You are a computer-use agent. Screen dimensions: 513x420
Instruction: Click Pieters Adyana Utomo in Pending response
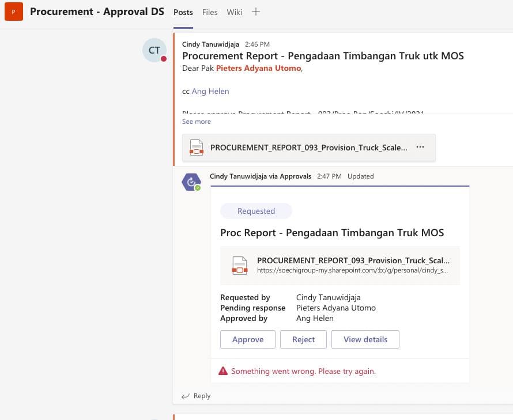[x=336, y=308]
